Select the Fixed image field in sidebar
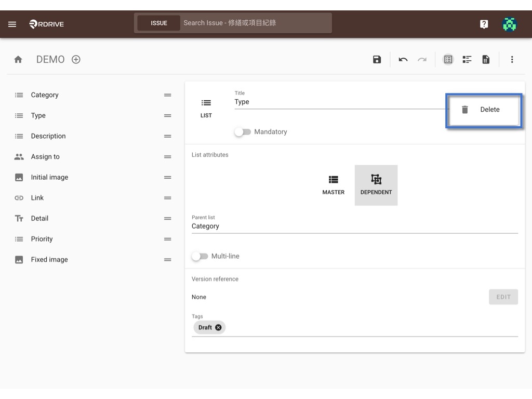Image resolution: width=532 pixels, height=399 pixels. (93, 260)
